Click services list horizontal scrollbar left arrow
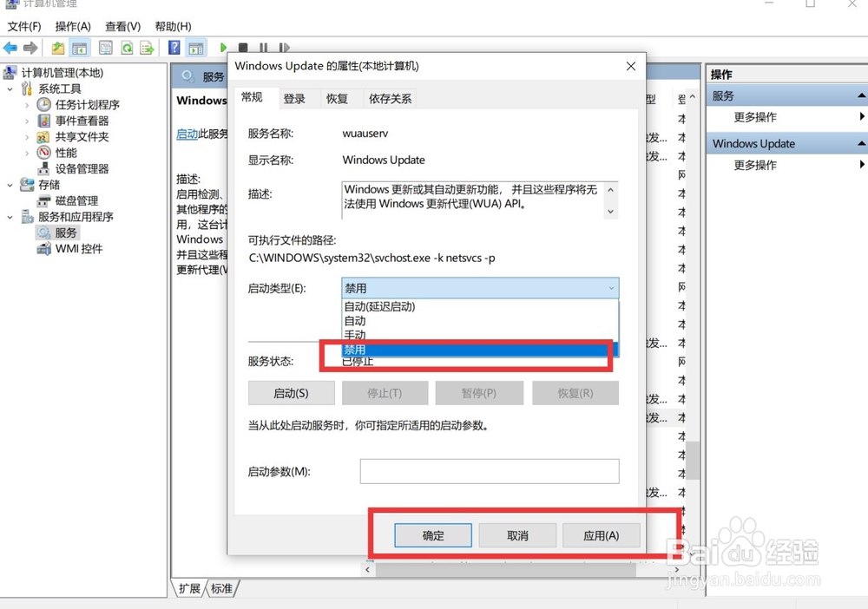Screen dimensions: 868x609 tap(368, 569)
